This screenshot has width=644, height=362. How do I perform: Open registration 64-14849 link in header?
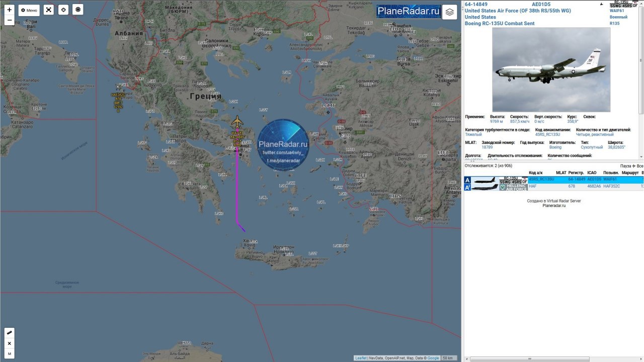(476, 5)
